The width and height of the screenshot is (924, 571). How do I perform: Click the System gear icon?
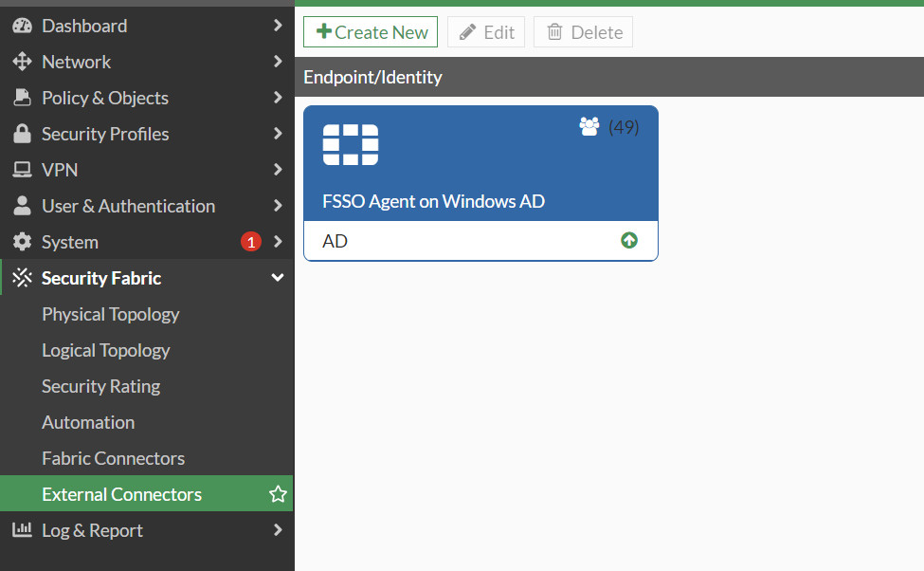click(23, 242)
